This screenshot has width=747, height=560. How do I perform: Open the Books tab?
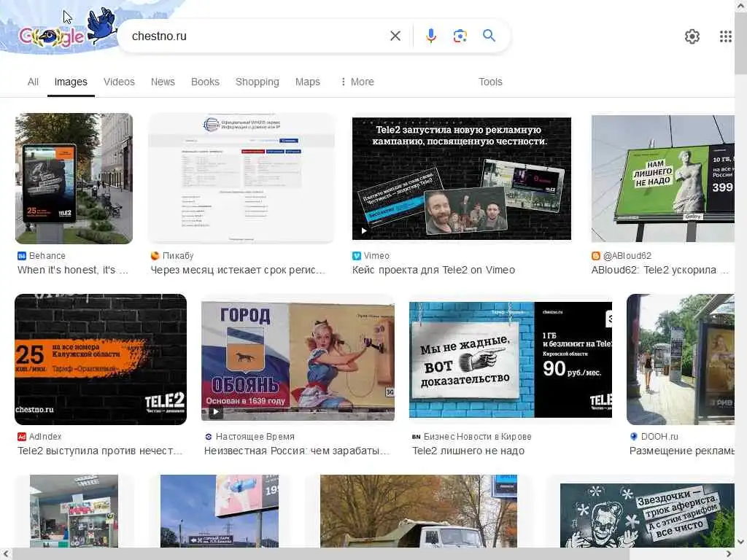[x=205, y=82]
